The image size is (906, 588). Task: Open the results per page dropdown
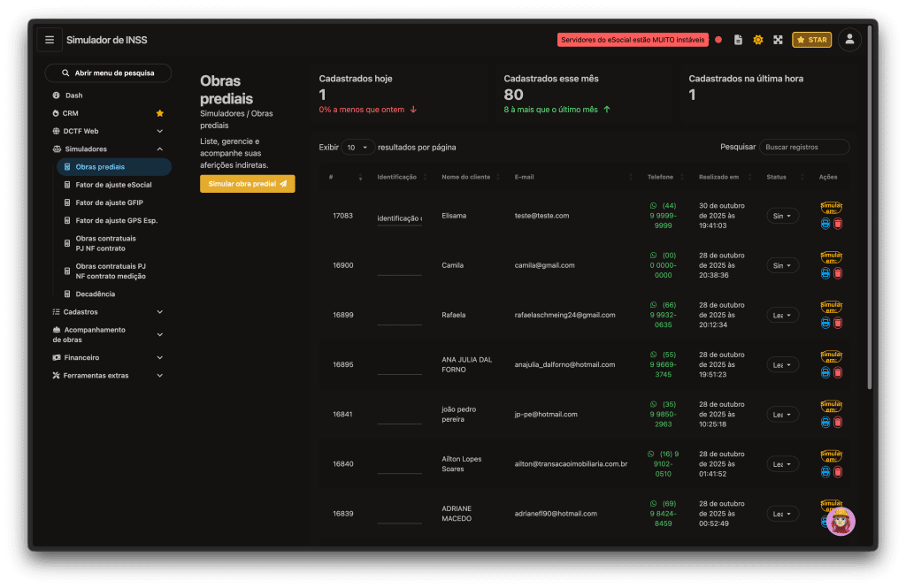[358, 148]
